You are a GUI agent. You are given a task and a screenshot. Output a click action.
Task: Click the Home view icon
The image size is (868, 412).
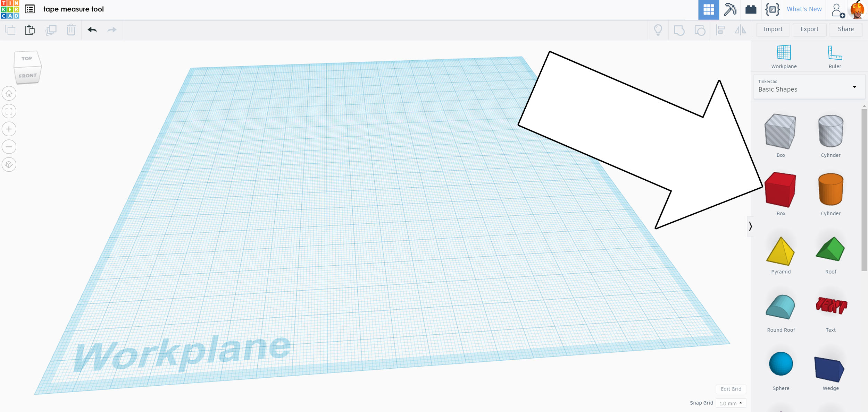click(9, 94)
